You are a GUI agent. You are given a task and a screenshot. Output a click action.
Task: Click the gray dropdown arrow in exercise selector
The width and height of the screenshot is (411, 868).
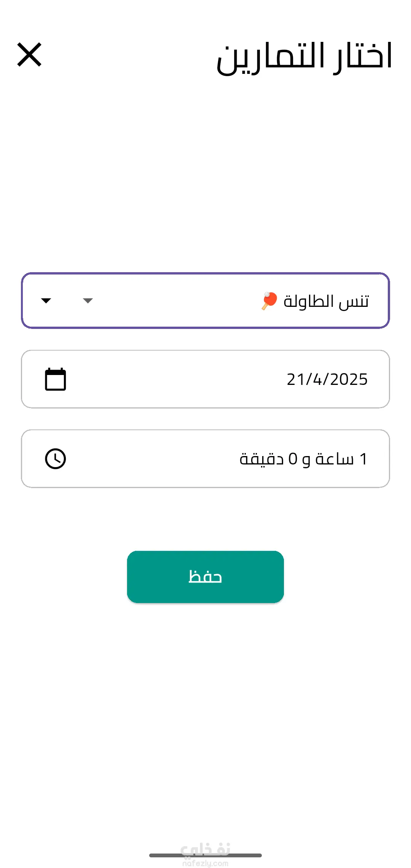(88, 301)
